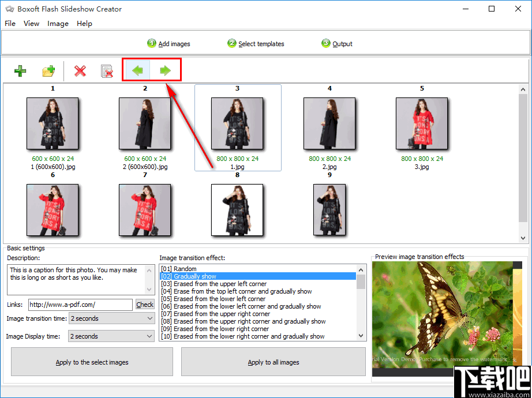Select thumbnail '3.jpg' in the image list

pos(422,123)
